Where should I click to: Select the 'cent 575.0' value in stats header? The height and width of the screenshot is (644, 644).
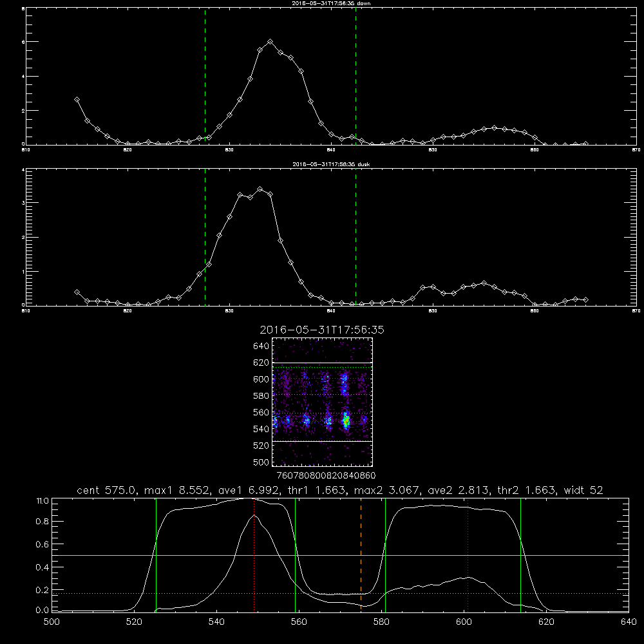click(106, 490)
